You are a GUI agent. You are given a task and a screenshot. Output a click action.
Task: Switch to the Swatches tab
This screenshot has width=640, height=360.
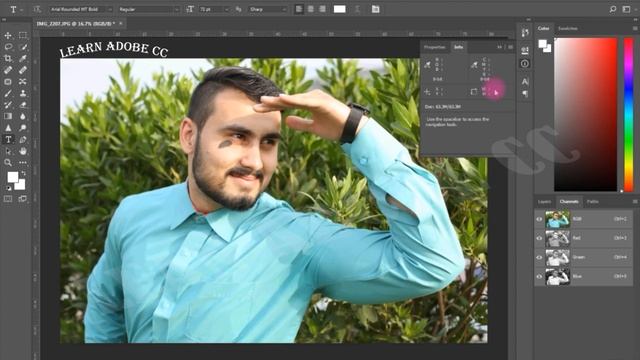568,28
